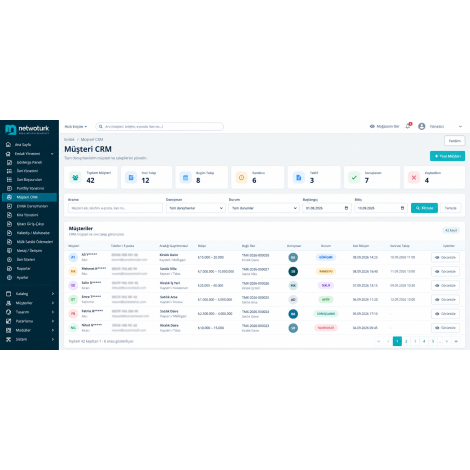Expand the Pazarlama sidebar section
470x470 pixels.
click(29, 321)
